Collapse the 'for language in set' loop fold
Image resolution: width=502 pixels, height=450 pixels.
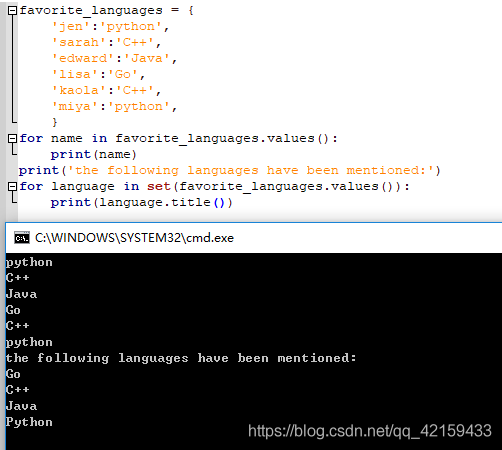pyautogui.click(x=12, y=186)
